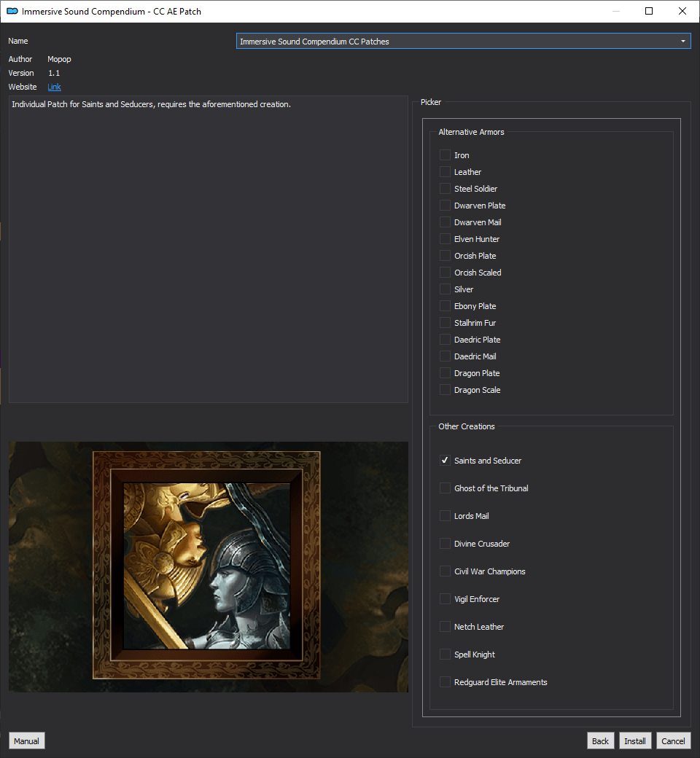Viewport: 700px width, 758px height.
Task: Check the Daedric Mail option
Action: tap(445, 356)
